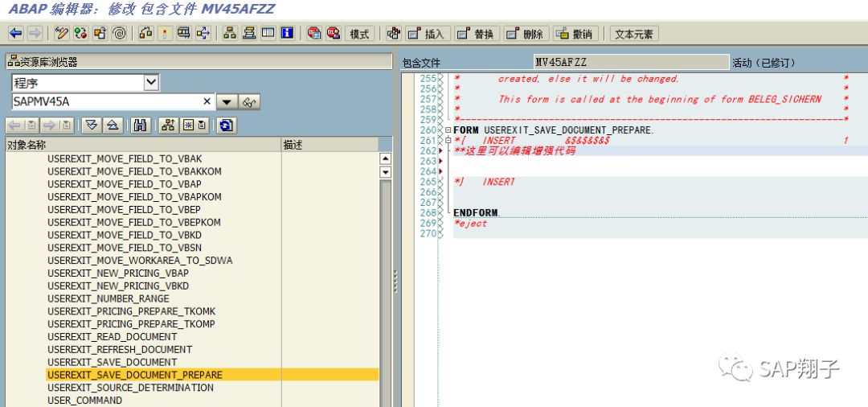
Task: Click the 模式 Pattern button
Action: pyautogui.click(x=359, y=34)
